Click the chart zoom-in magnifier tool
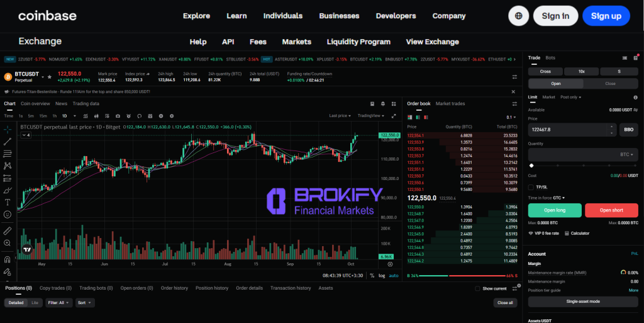Viewport: 644px width, 323px height. (x=8, y=243)
